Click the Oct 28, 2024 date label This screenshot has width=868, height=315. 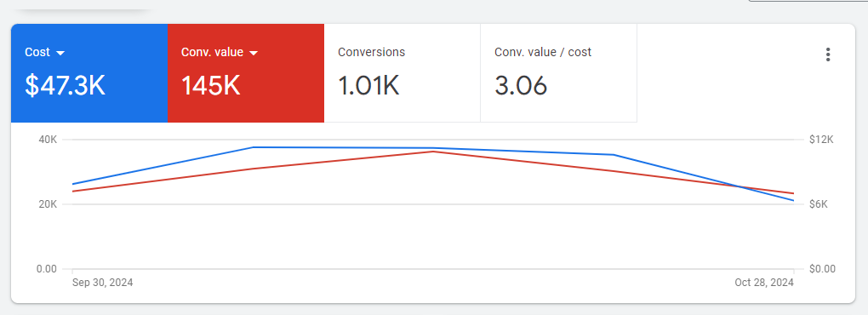[764, 283]
